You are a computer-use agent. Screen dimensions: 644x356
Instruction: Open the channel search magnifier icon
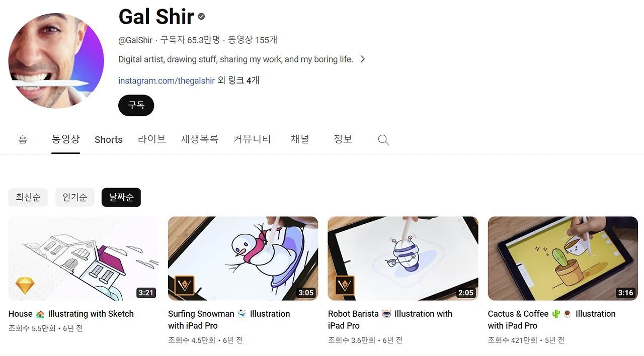point(383,140)
